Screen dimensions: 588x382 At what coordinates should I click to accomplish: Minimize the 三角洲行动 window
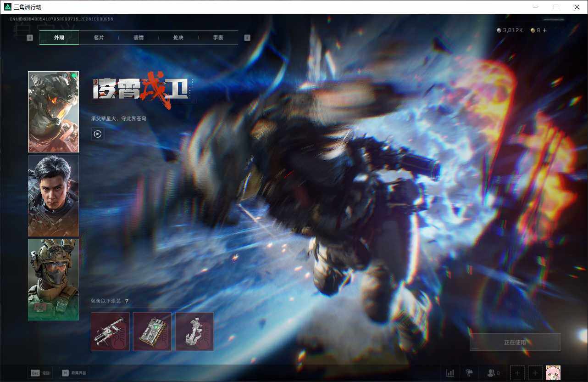coord(535,7)
